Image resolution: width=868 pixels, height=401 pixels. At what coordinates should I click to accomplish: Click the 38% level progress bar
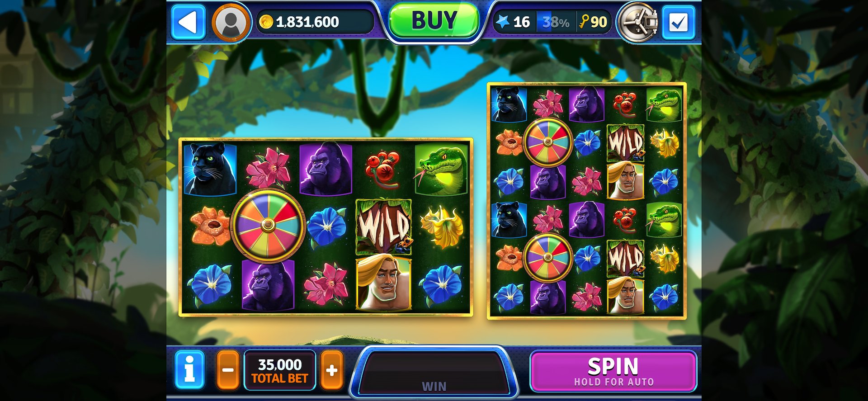click(556, 22)
